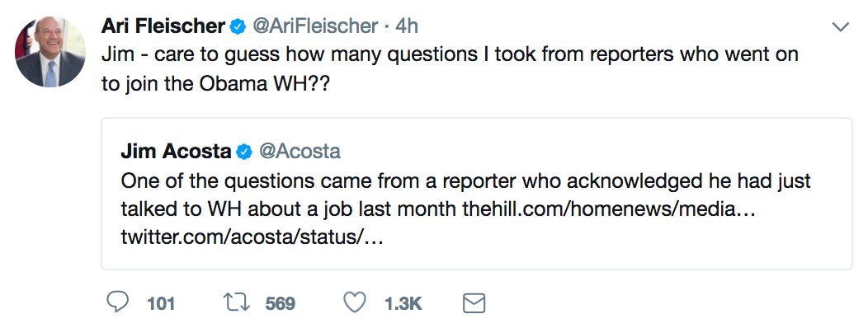Open the Jim Acosta display name
The image size is (868, 328).
click(176, 152)
